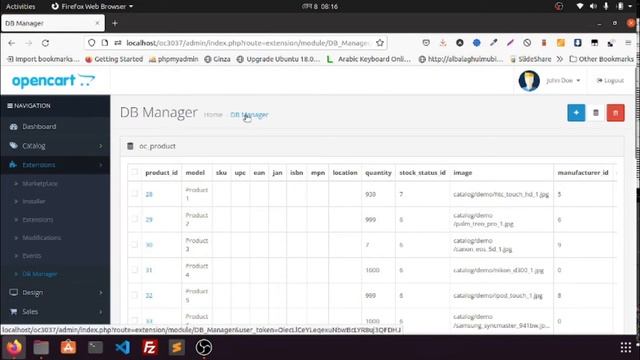The image size is (640, 360).
Task: Click the eyedropper extension icon
Action: [x=493, y=43]
